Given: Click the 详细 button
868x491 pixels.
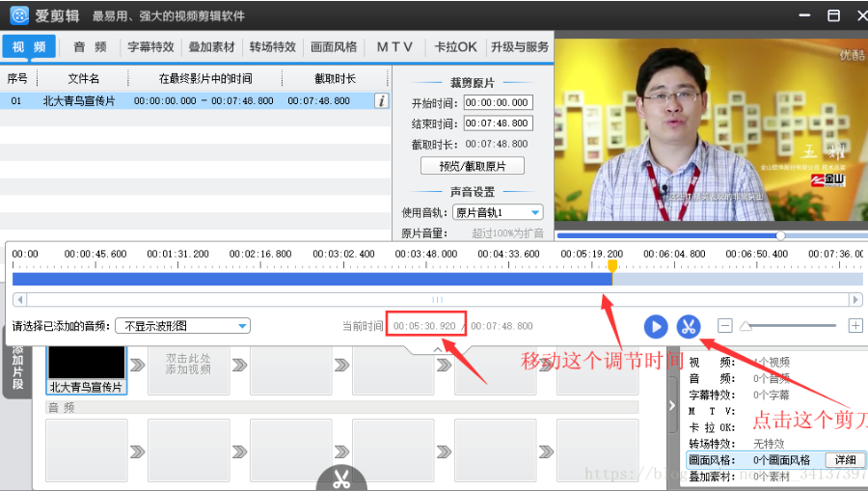Looking at the screenshot, I should click(845, 460).
